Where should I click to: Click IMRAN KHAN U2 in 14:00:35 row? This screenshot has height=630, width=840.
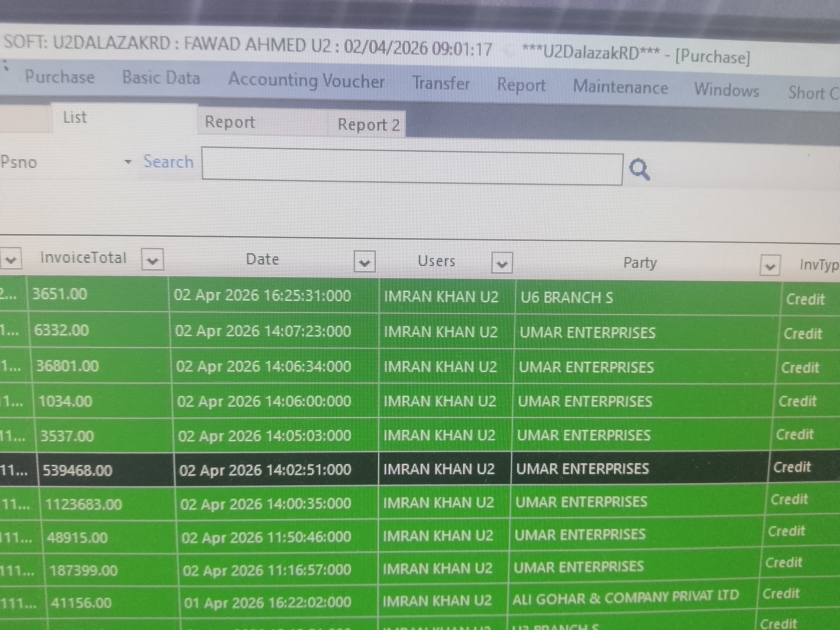pos(438,503)
